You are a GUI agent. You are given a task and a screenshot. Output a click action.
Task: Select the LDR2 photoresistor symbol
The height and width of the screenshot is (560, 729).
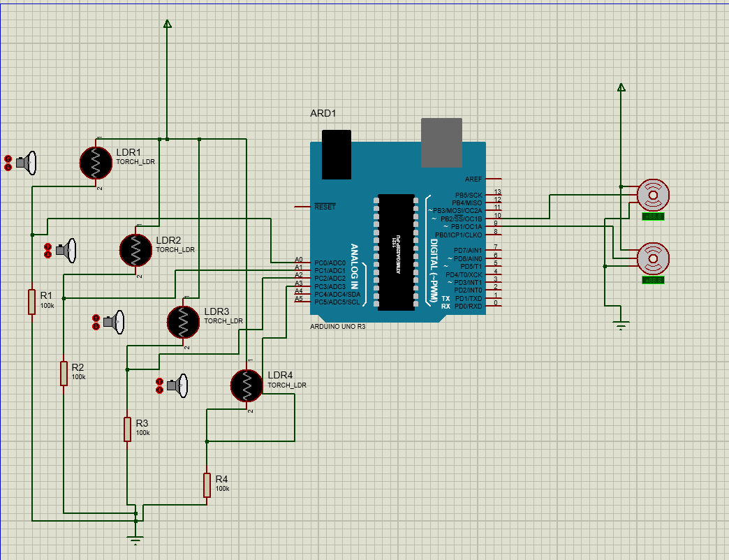(135, 250)
